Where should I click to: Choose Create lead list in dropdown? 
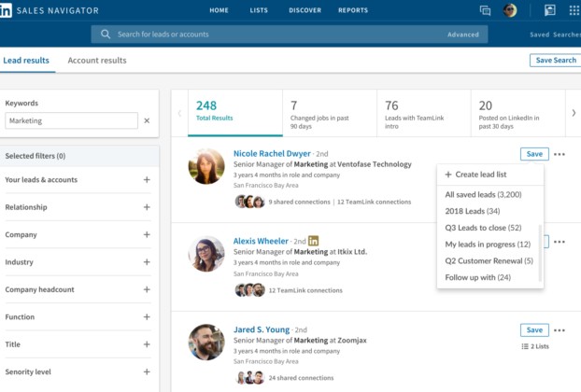pos(490,175)
